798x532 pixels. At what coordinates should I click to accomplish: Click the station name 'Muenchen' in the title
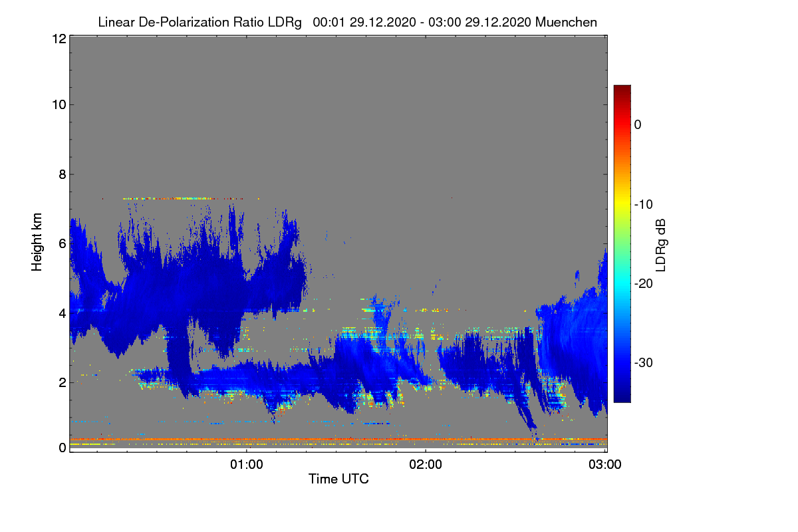pos(566,23)
